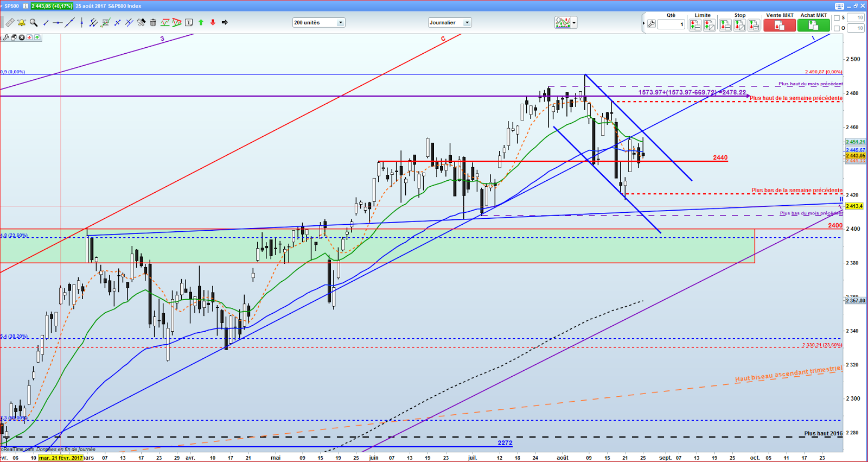Click second Stop order icon
This screenshot has height=462, width=868.
pyautogui.click(x=739, y=25)
